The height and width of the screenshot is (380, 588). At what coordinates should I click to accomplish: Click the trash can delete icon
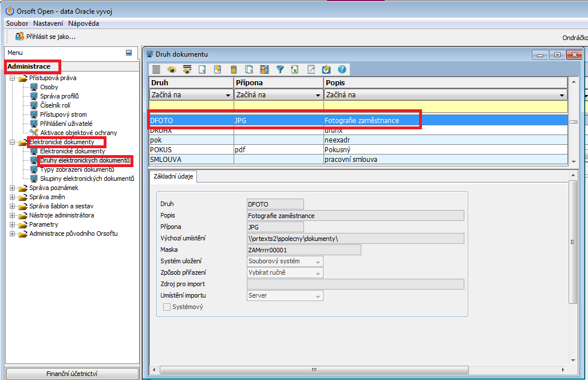234,69
